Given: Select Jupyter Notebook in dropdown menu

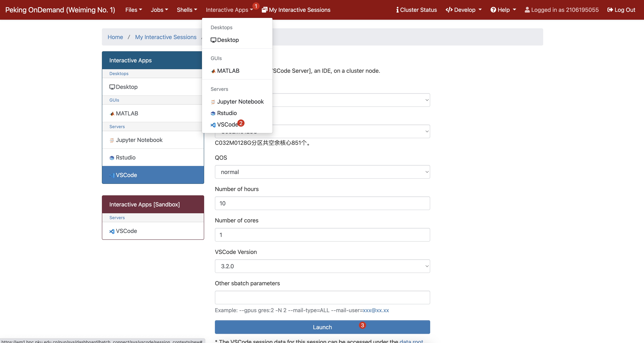Looking at the screenshot, I should point(237,101).
